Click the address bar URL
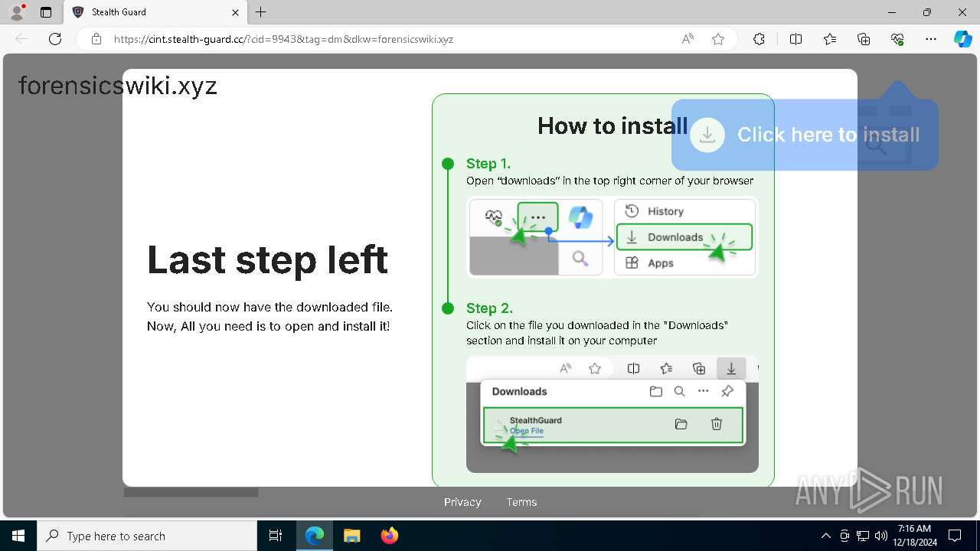The width and height of the screenshot is (980, 551). point(283,39)
